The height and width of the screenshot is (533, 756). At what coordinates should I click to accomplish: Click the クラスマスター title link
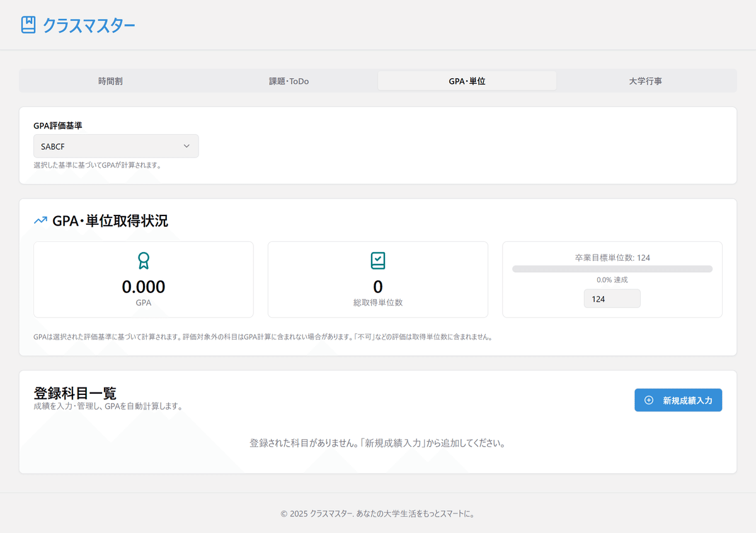point(89,25)
